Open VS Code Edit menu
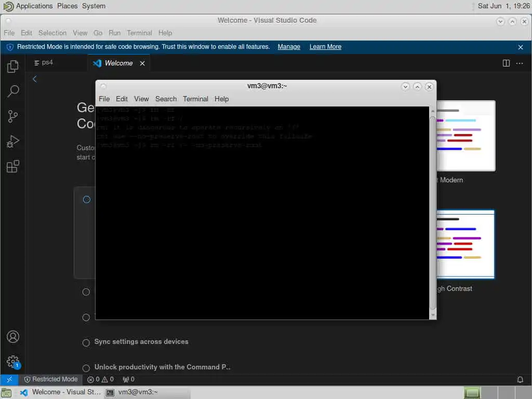 click(26, 33)
